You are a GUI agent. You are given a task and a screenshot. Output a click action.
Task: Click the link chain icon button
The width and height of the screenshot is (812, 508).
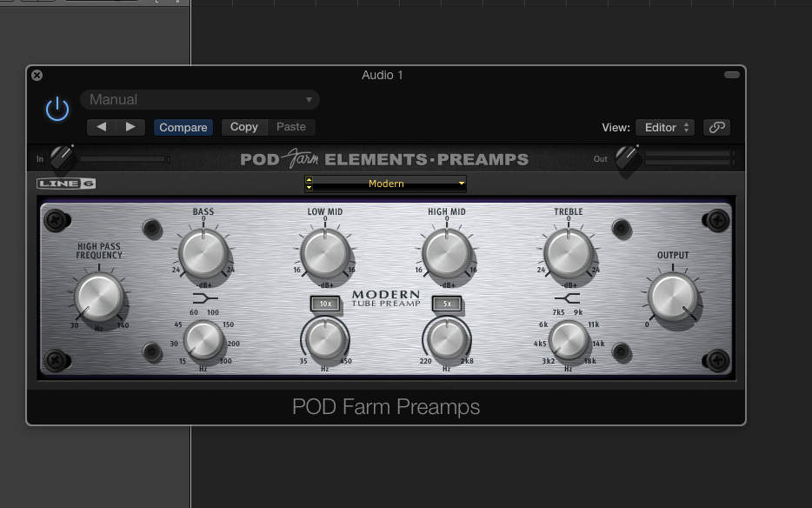coord(716,128)
